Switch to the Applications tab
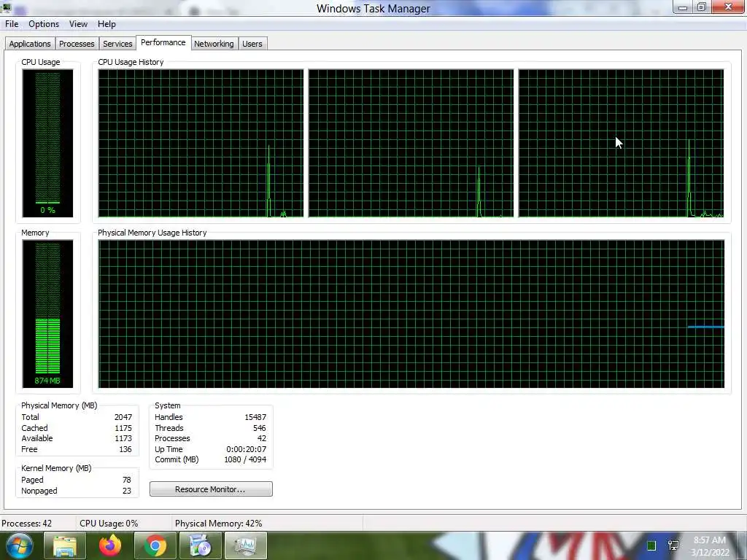Image resolution: width=747 pixels, height=560 pixels. click(x=29, y=44)
